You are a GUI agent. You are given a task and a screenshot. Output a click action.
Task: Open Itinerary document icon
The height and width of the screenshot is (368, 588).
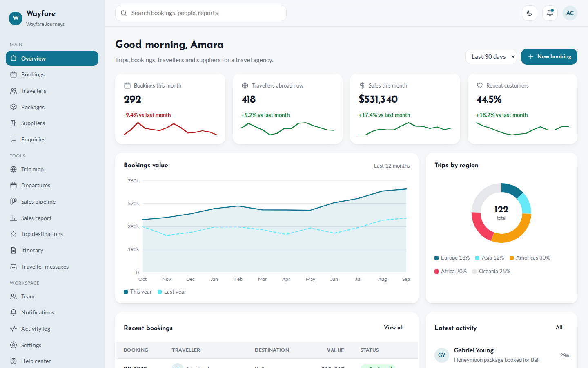13,250
